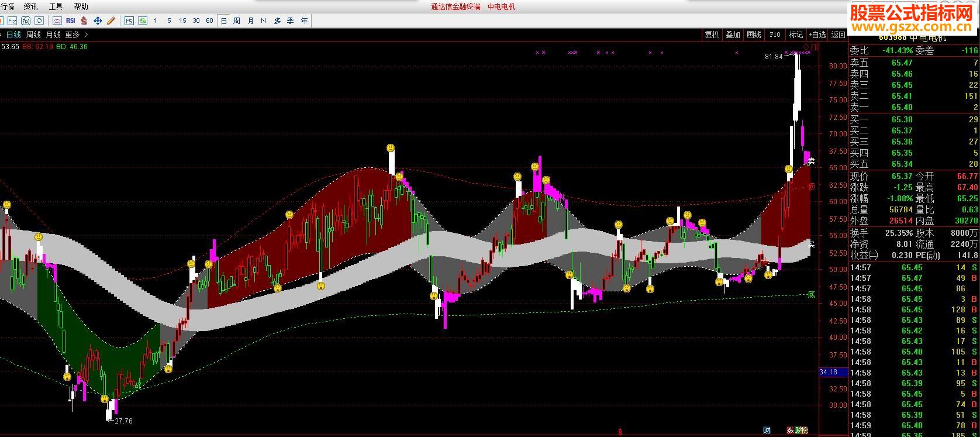Viewport: 980px width, 437px height.
Task: Click the 涨 marker at chart bottom
Action: pos(790,431)
